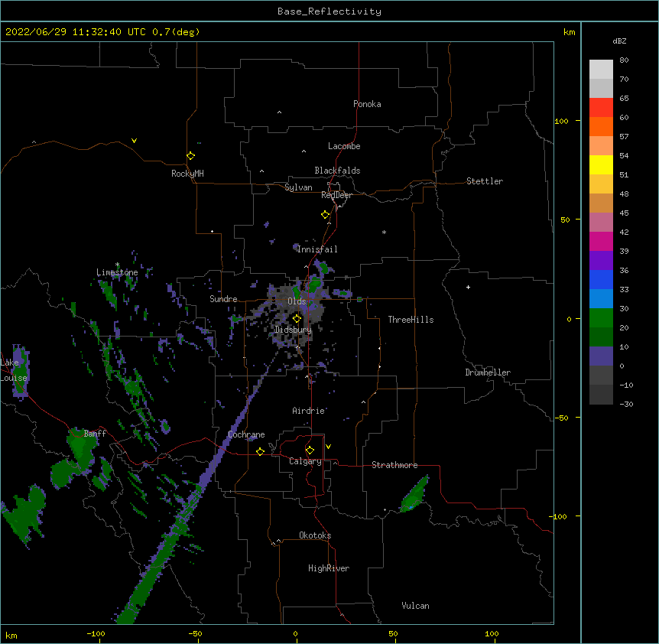The width and height of the screenshot is (659, 644).
Task: Click the Sylvan label
Action: coord(298,187)
